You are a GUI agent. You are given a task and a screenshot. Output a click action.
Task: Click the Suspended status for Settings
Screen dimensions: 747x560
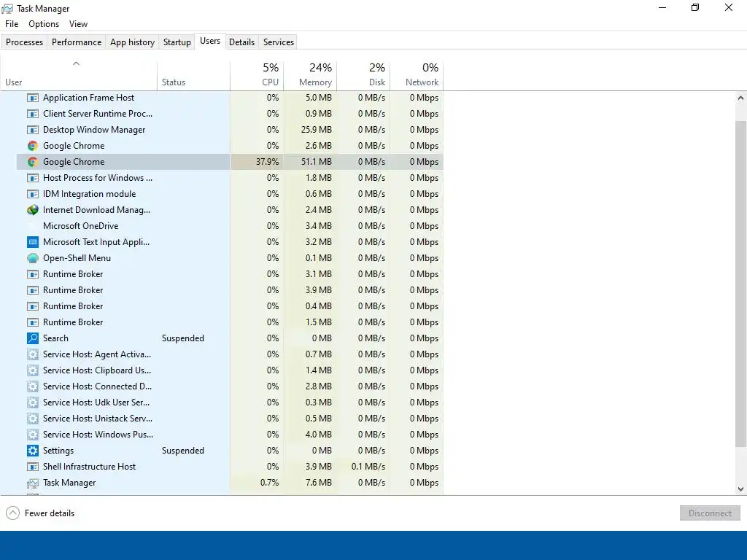[x=183, y=451]
